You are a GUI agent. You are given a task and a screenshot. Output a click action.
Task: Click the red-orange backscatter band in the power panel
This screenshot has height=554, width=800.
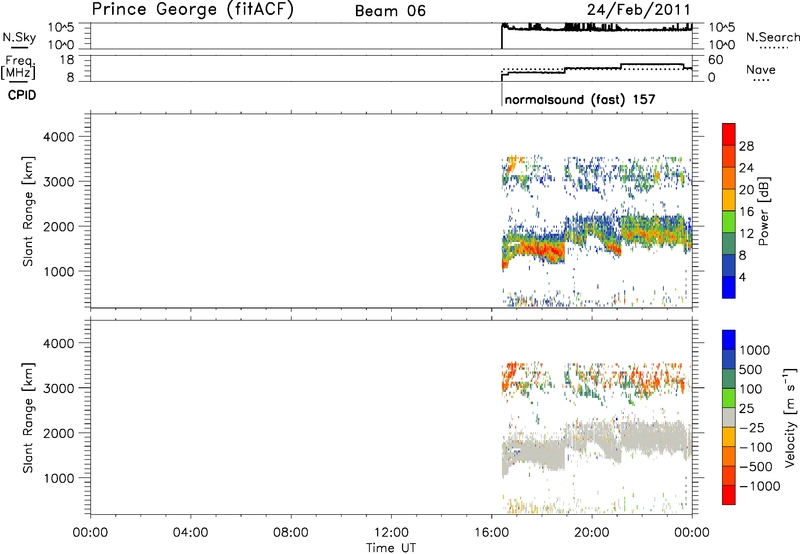[x=541, y=251]
